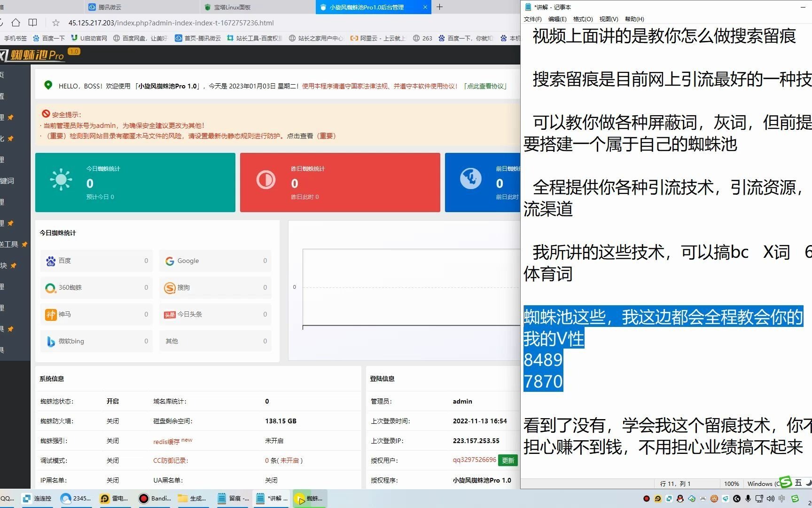812x508 pixels.
Task: Open Notepad 视图(V) menu
Action: tap(609, 19)
